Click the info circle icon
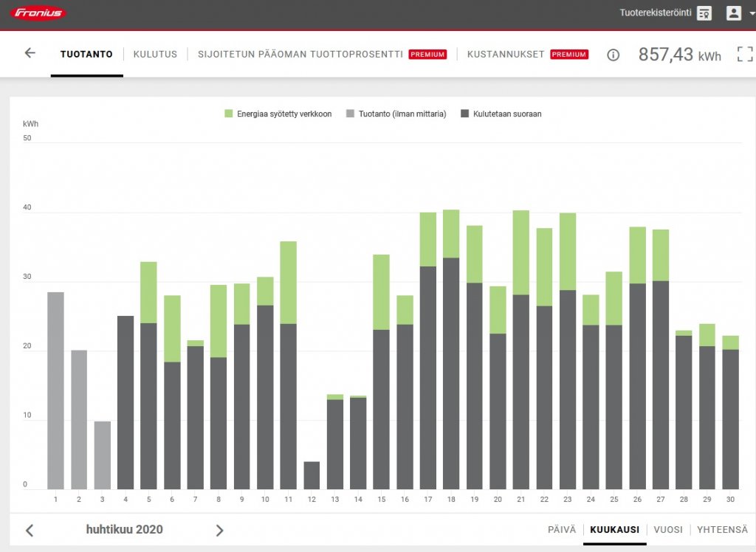The width and height of the screenshot is (756, 552). [x=613, y=55]
